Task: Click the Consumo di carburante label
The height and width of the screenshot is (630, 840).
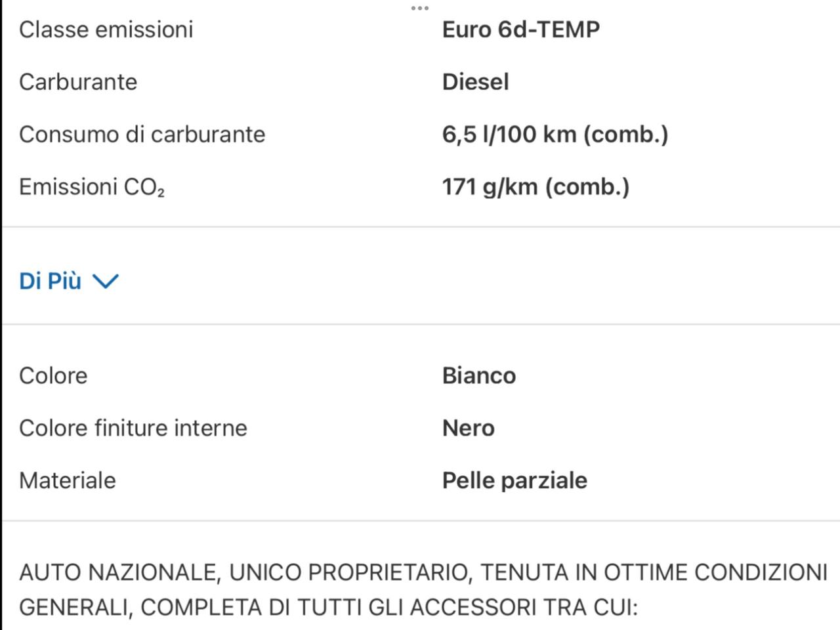Action: point(142,135)
